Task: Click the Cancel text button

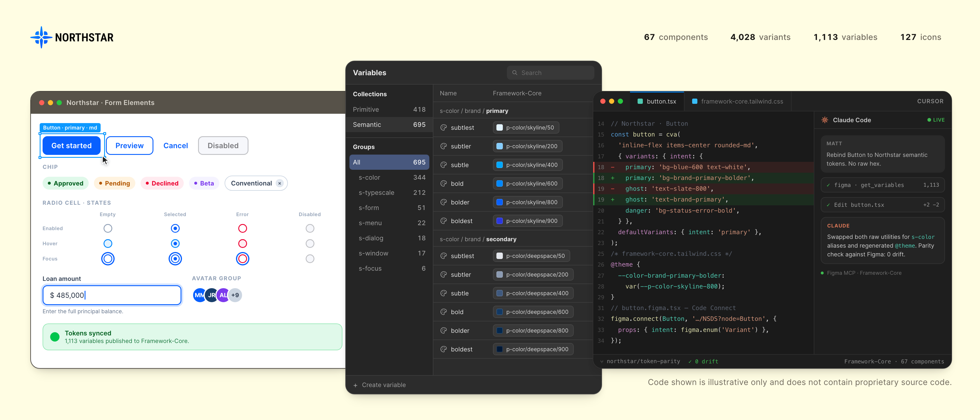Action: pos(175,145)
